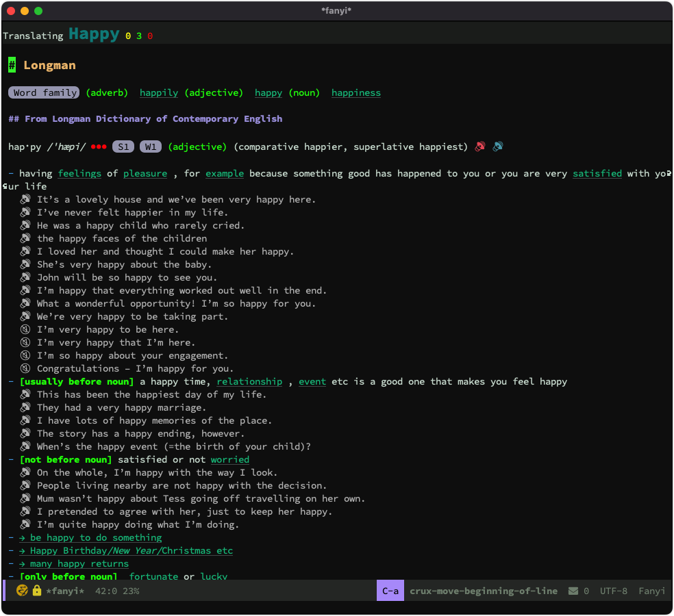Click the red 0 counter in header

click(150, 36)
